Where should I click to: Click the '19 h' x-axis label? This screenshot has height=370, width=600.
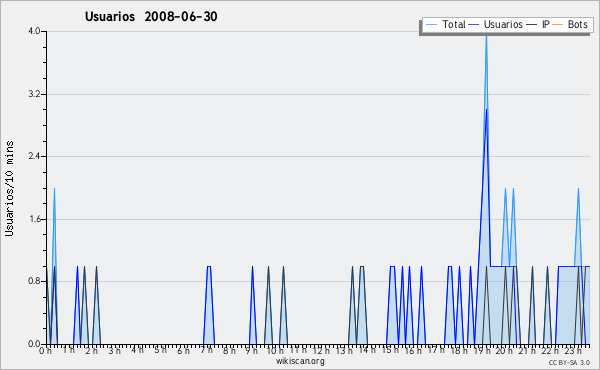pyautogui.click(x=482, y=351)
